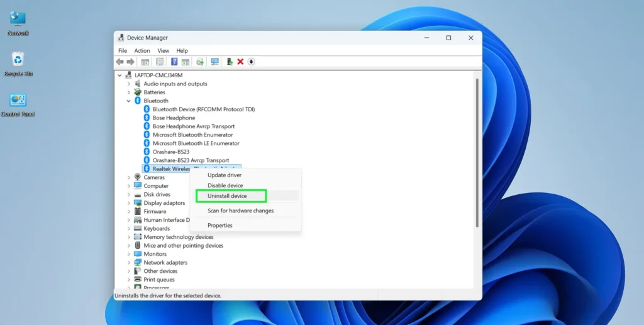Select Microsoft Bluetooth LE Enumerator entry

[x=196, y=143]
